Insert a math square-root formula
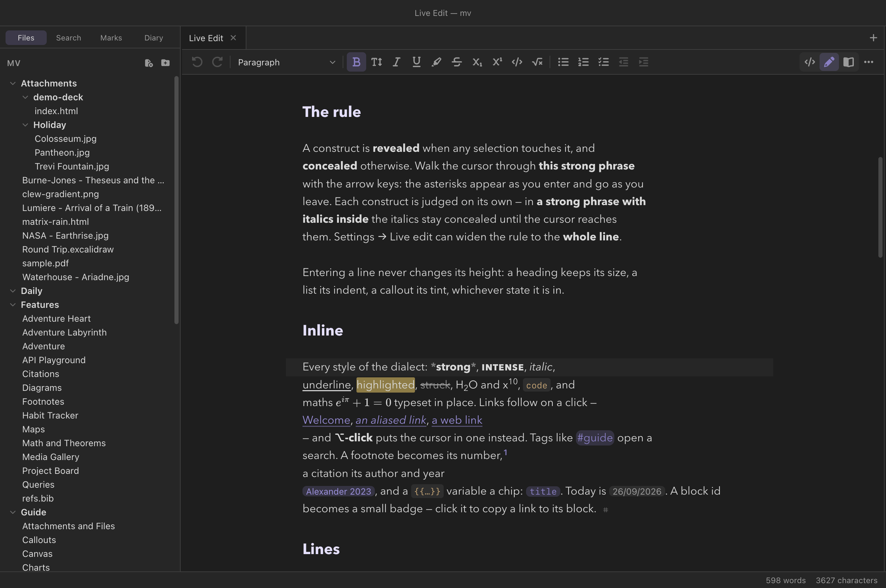 [x=537, y=62]
